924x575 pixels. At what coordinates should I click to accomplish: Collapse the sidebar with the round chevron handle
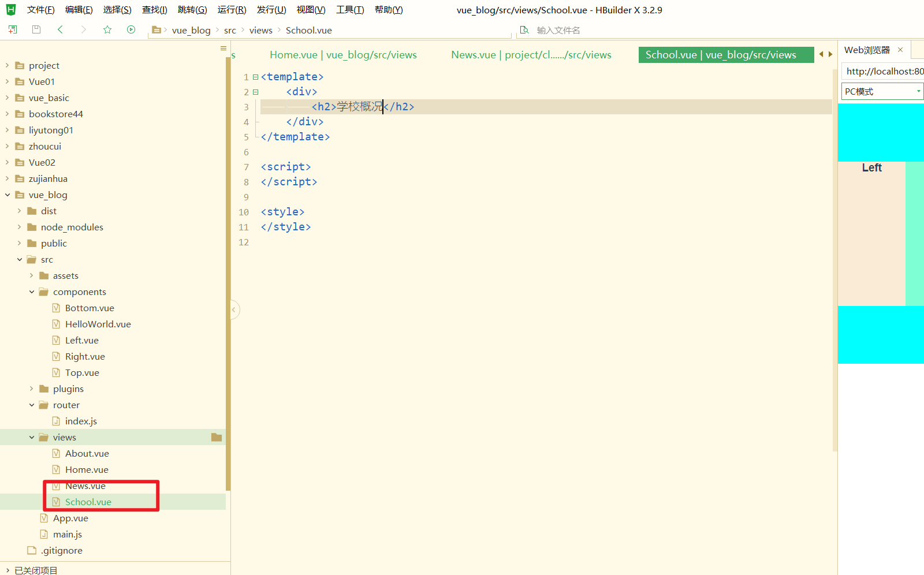point(234,310)
